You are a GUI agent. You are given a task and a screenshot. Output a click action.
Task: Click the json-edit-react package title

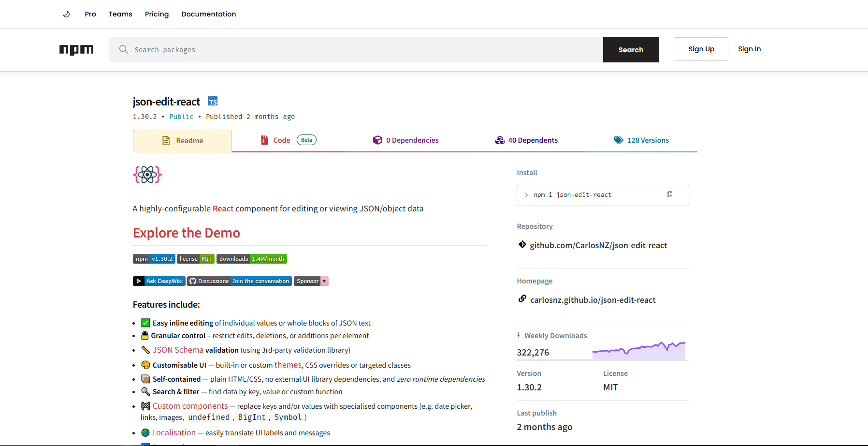pyautogui.click(x=166, y=102)
